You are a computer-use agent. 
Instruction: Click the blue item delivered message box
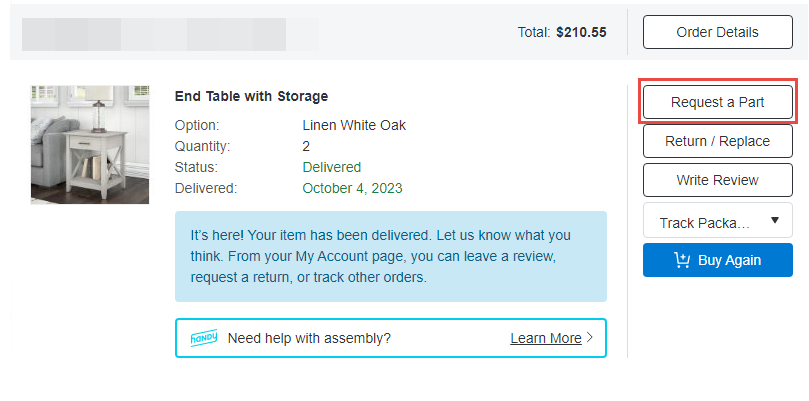(390, 256)
